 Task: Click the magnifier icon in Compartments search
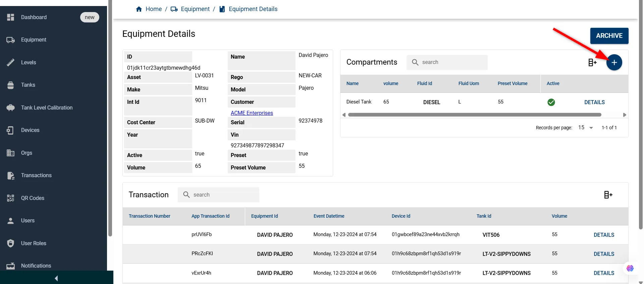coord(415,62)
